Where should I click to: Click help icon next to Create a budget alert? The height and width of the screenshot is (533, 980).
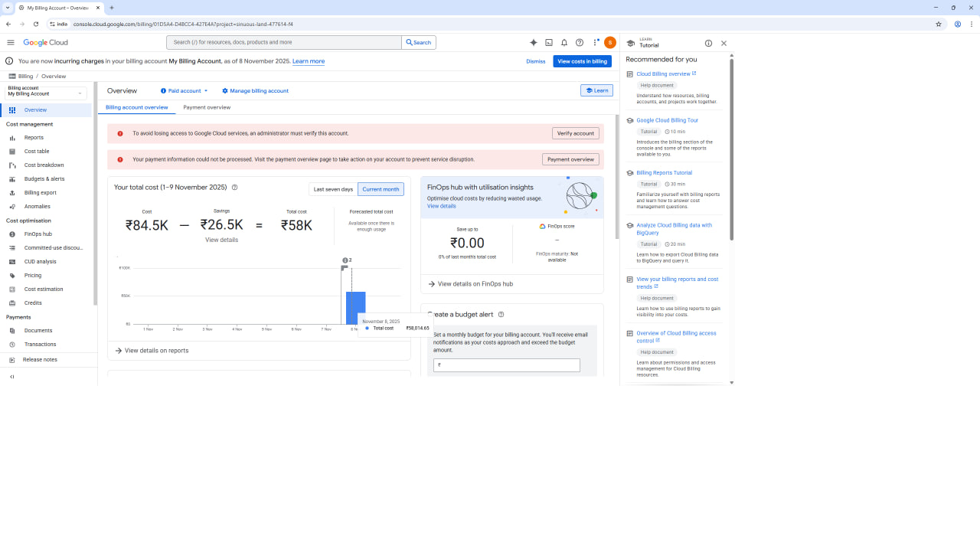coord(501,315)
